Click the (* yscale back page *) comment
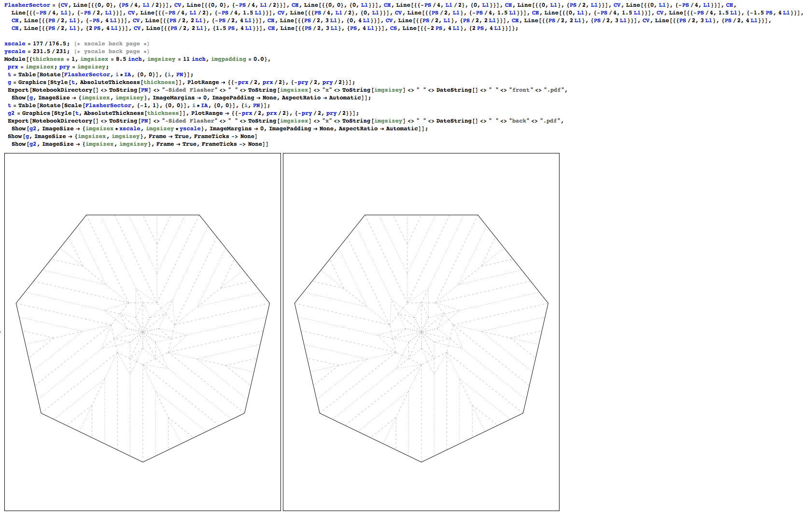The width and height of the screenshot is (812, 512). click(112, 51)
